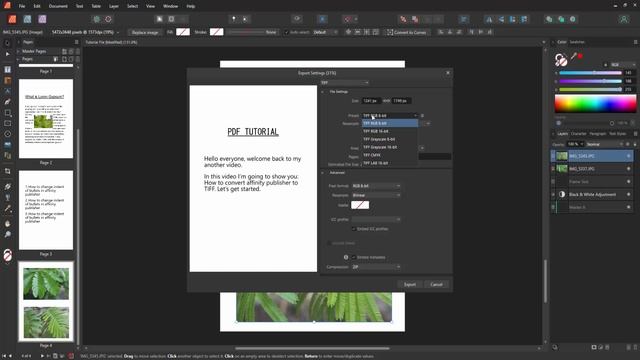
Task: Toggle the Auto-select checkbox
Action: coord(287,32)
